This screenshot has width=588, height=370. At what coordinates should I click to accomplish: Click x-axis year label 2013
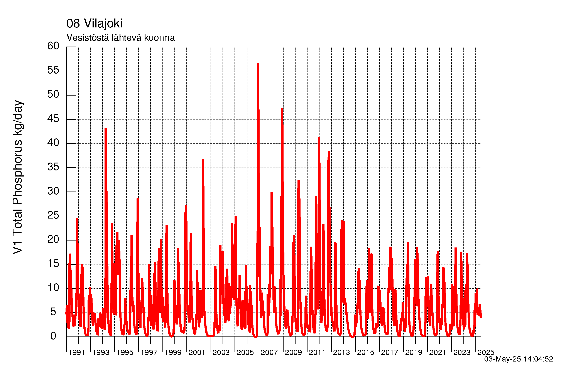pos(341,352)
